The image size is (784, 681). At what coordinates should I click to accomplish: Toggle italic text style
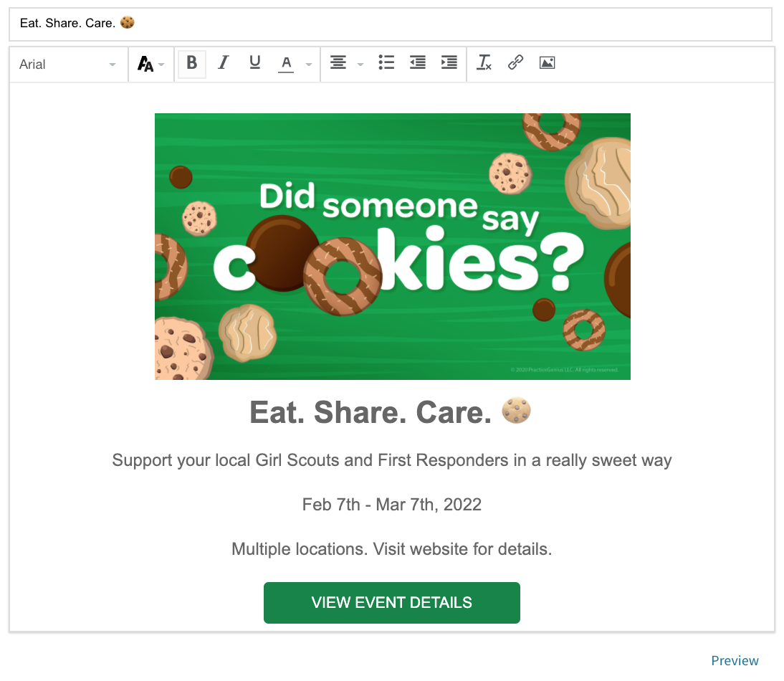coord(223,63)
